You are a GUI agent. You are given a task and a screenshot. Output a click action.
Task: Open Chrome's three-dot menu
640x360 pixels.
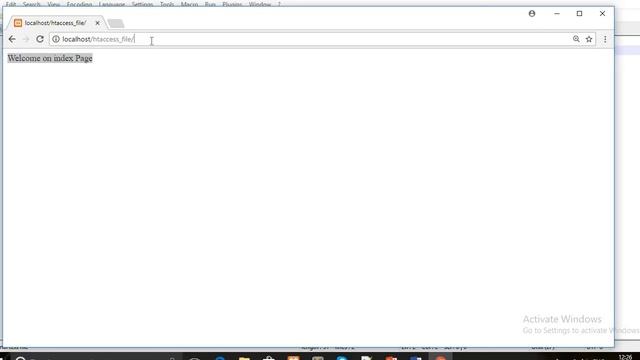point(605,39)
